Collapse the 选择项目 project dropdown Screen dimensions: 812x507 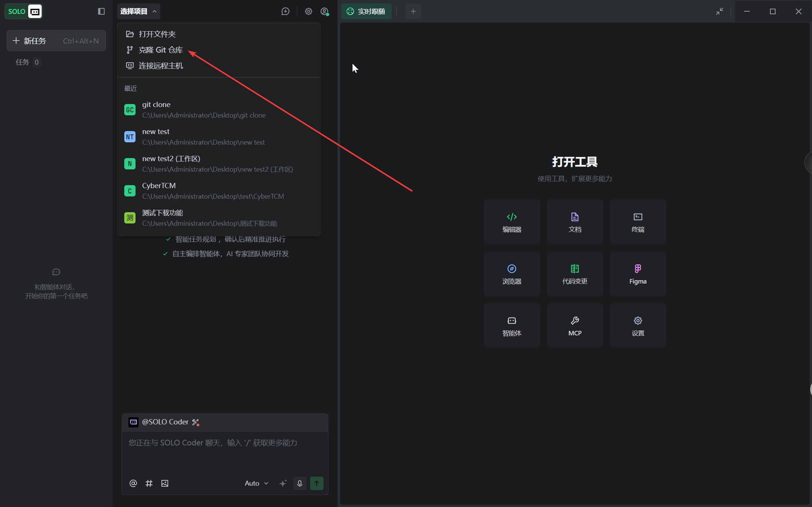pyautogui.click(x=138, y=11)
